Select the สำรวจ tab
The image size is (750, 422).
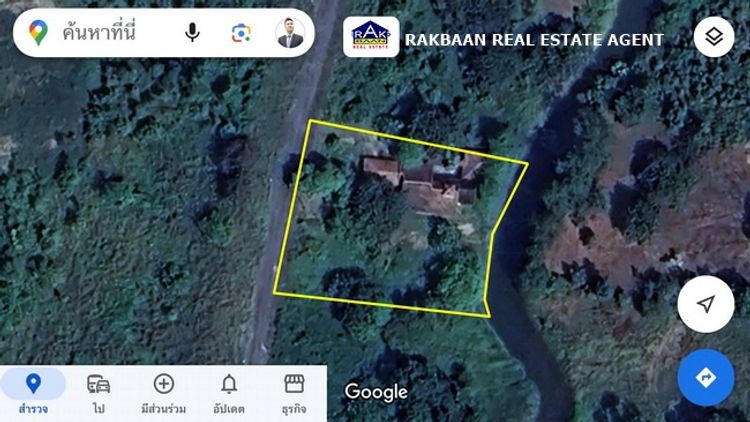(33, 394)
